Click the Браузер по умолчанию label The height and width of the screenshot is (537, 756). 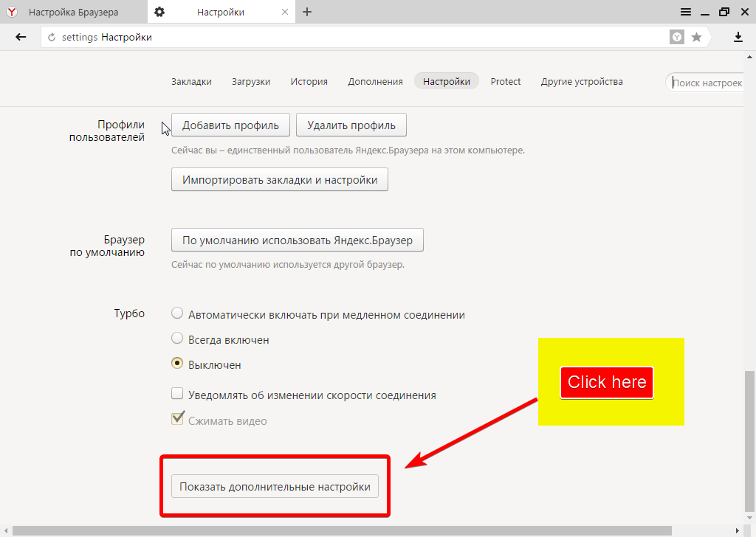click(x=107, y=246)
